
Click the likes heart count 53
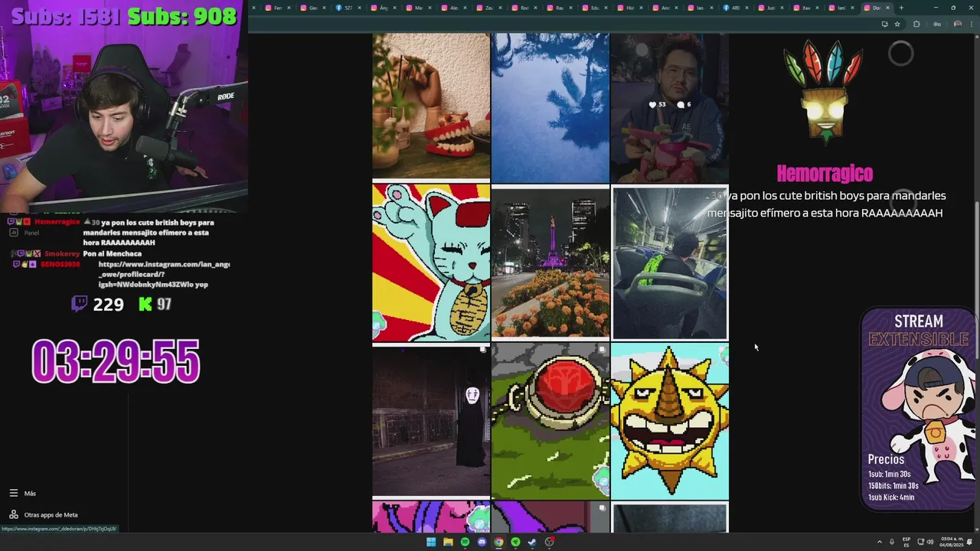click(x=657, y=104)
